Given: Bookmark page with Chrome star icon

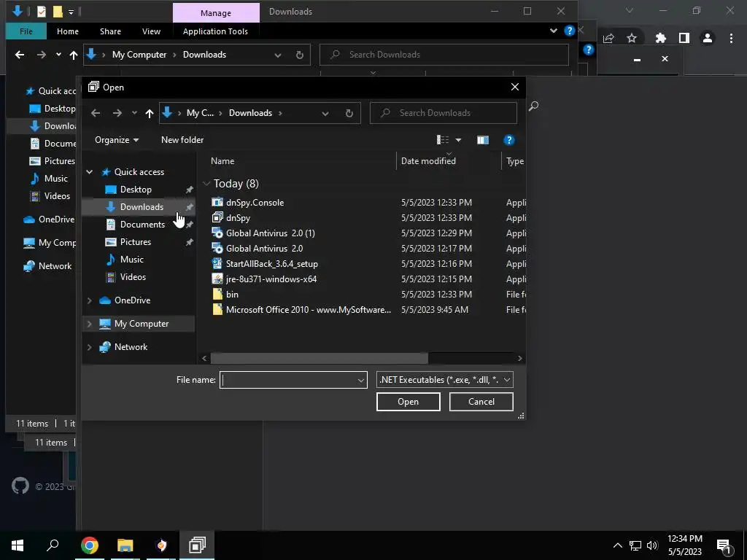Looking at the screenshot, I should click(x=632, y=38).
